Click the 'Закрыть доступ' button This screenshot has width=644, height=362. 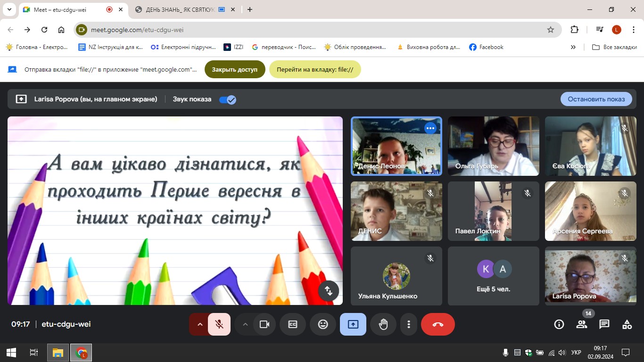[235, 69]
